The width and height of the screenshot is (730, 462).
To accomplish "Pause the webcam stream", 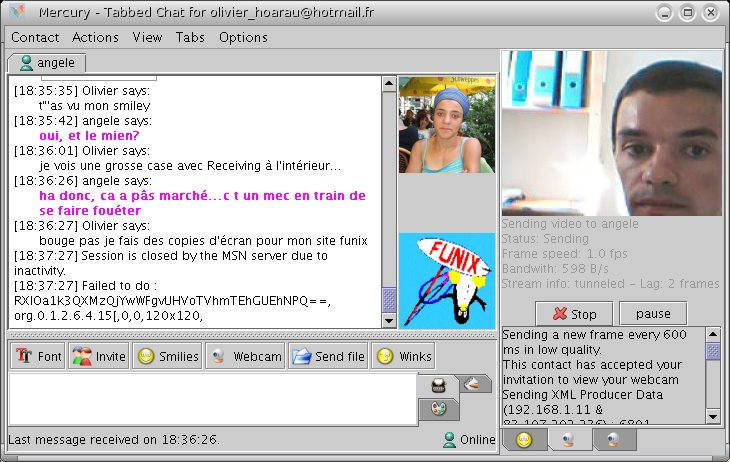I will [654, 313].
